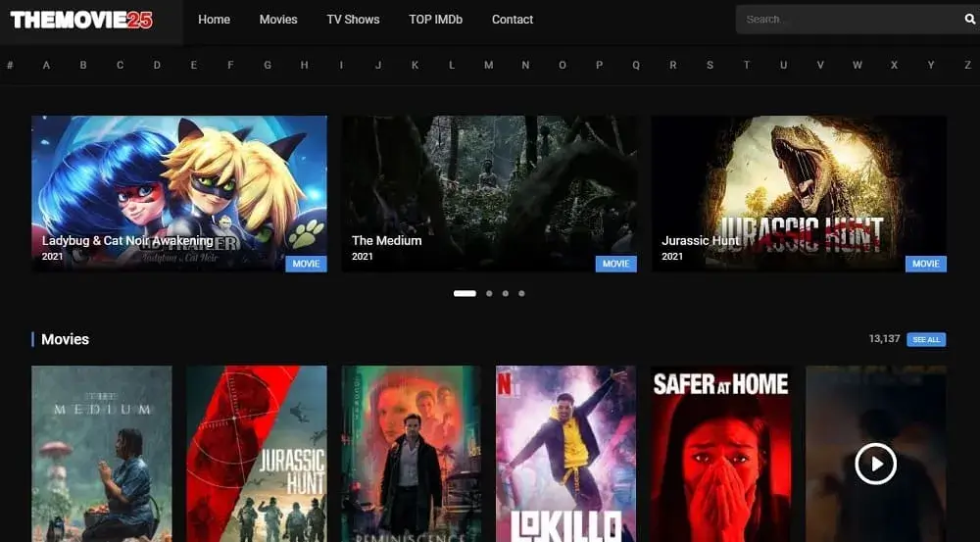Filter titles by letter F
This screenshot has width=980, height=542.
pos(230,65)
